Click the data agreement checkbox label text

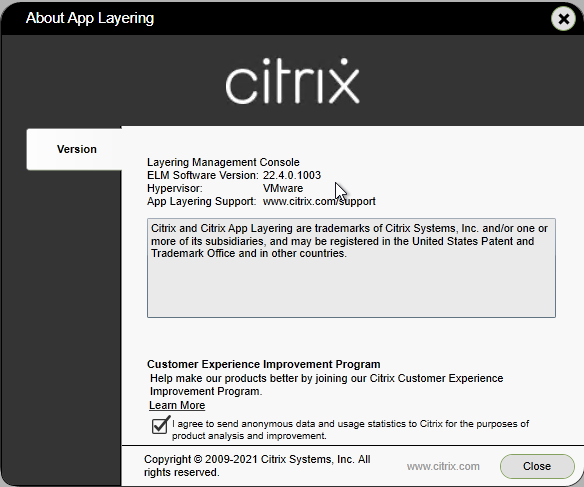(350, 430)
